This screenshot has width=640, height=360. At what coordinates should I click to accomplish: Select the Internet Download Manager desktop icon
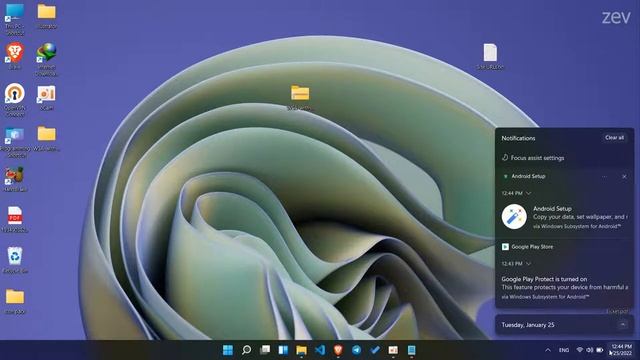[x=47, y=59]
